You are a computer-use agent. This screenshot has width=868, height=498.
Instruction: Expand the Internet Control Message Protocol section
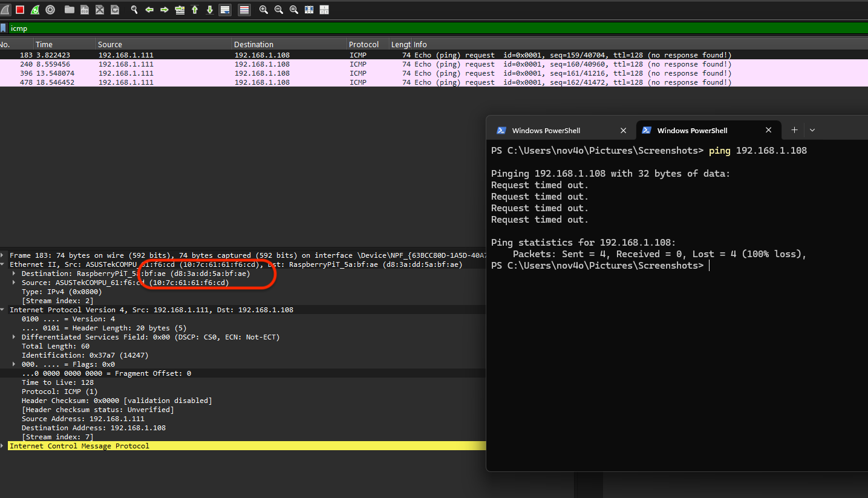point(3,446)
